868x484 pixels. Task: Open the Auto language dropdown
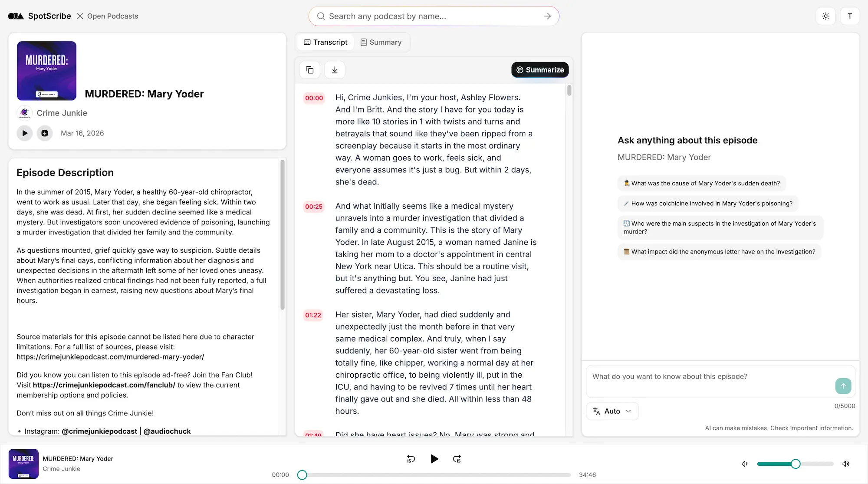coord(612,411)
